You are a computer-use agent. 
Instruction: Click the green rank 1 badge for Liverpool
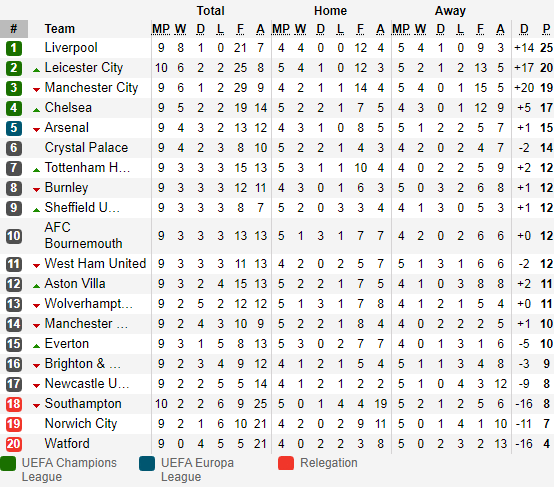click(x=14, y=48)
